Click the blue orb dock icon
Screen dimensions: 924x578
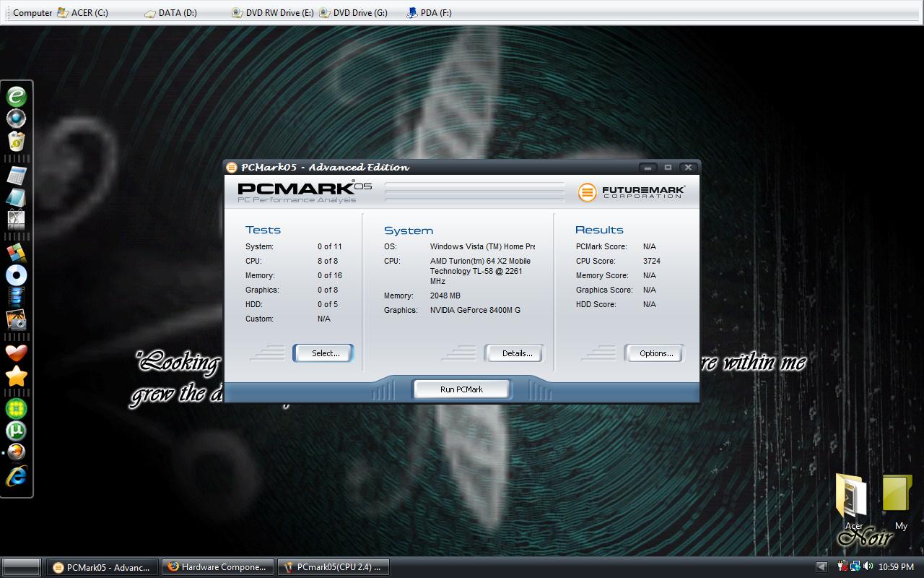(x=16, y=118)
